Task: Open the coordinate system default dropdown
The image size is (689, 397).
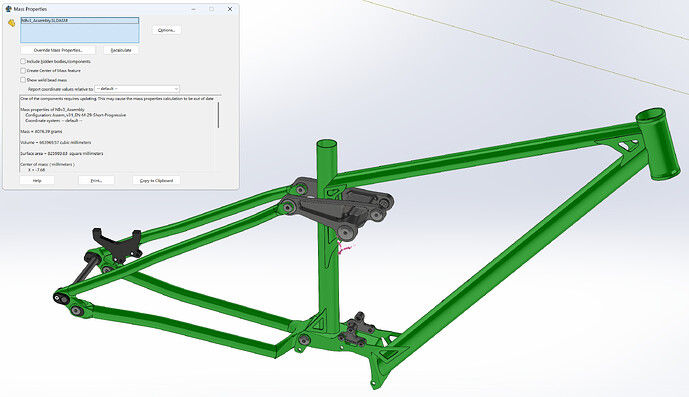Action: pos(137,89)
